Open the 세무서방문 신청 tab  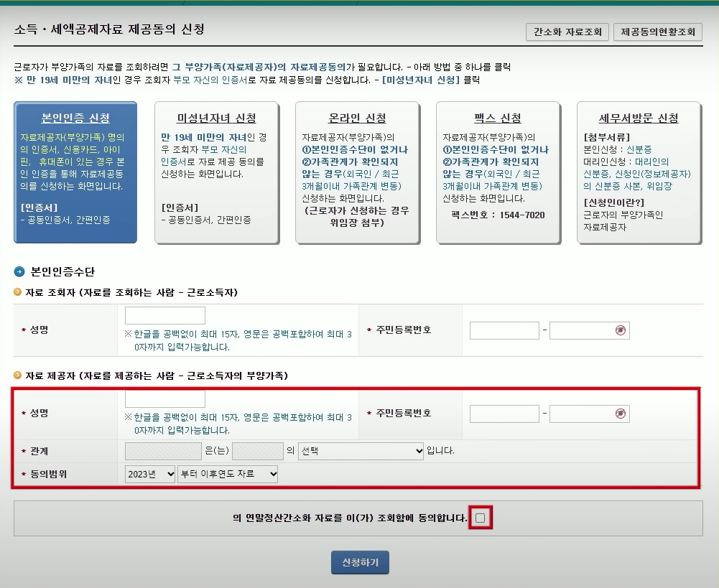click(x=640, y=117)
